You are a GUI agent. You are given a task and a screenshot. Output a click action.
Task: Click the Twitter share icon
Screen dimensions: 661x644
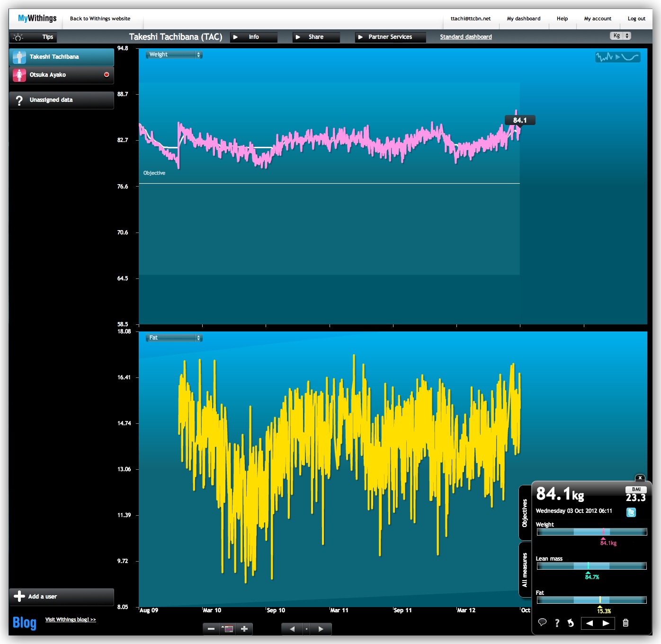tap(631, 512)
